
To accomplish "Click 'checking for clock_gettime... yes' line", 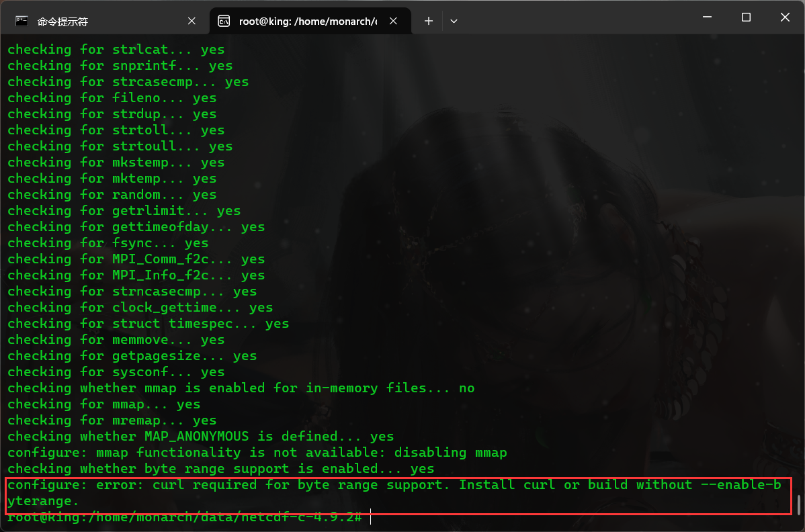I will point(140,307).
